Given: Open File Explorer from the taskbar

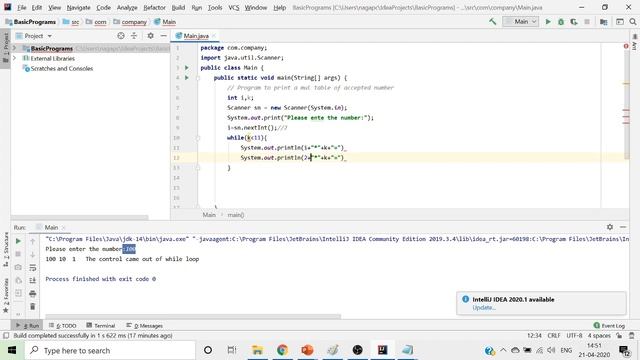Looking at the screenshot, I should (x=257, y=350).
